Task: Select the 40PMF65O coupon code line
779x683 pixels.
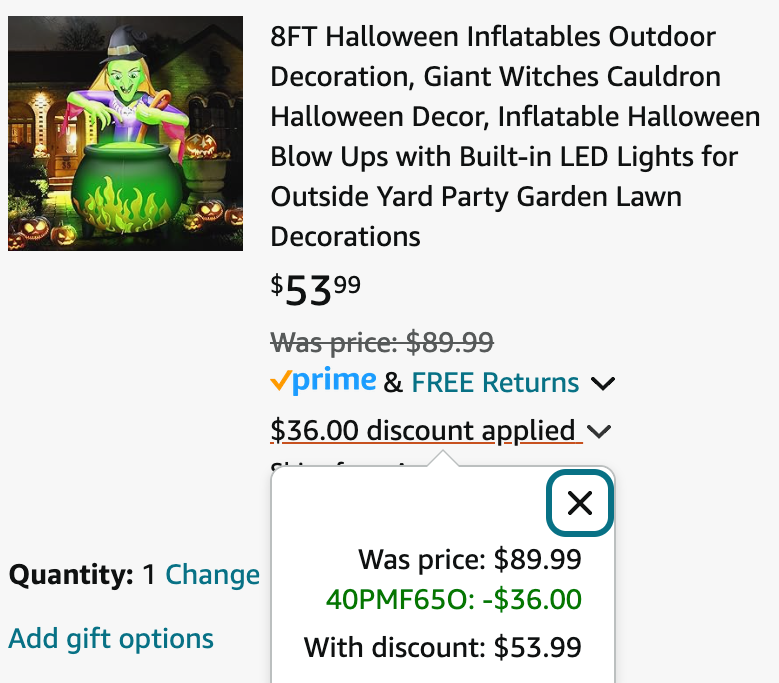Action: tap(454, 599)
